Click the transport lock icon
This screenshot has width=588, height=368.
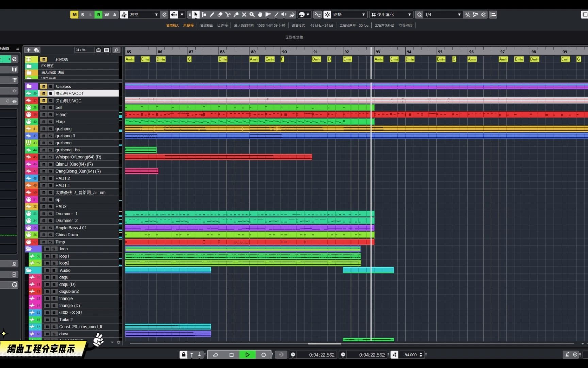pos(184,355)
